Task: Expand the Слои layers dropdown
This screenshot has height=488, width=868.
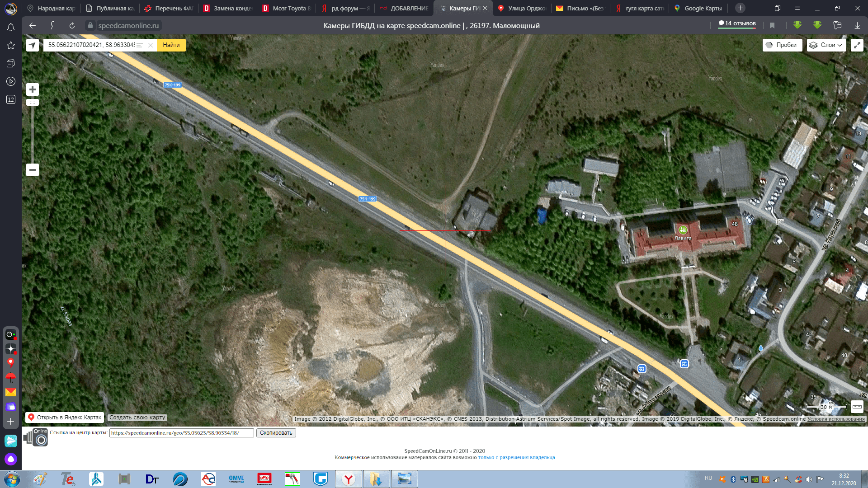Action: (826, 45)
